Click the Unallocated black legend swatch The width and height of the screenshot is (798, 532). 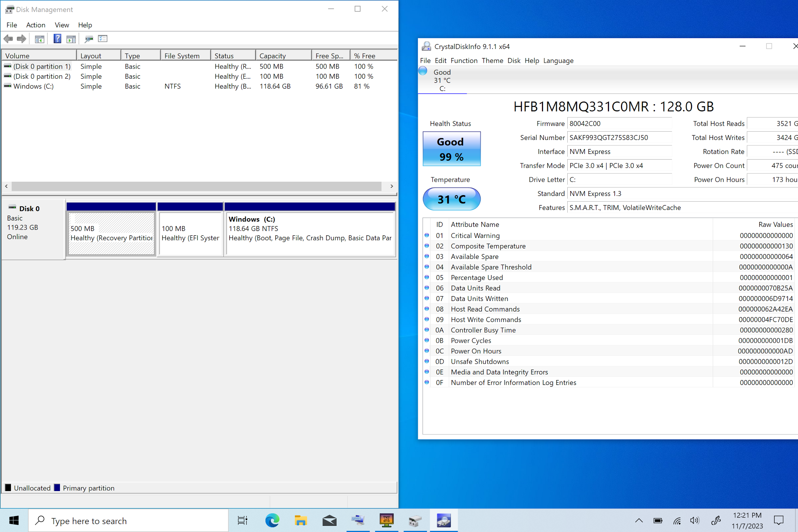8,487
